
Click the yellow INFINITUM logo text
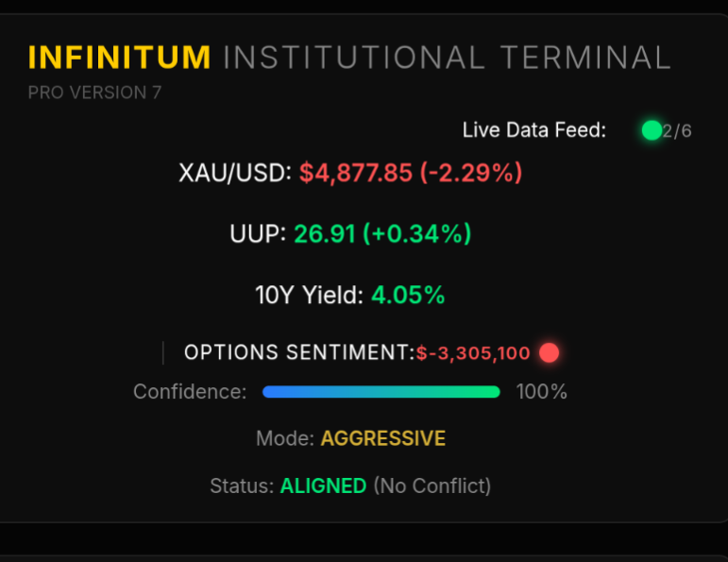click(120, 58)
